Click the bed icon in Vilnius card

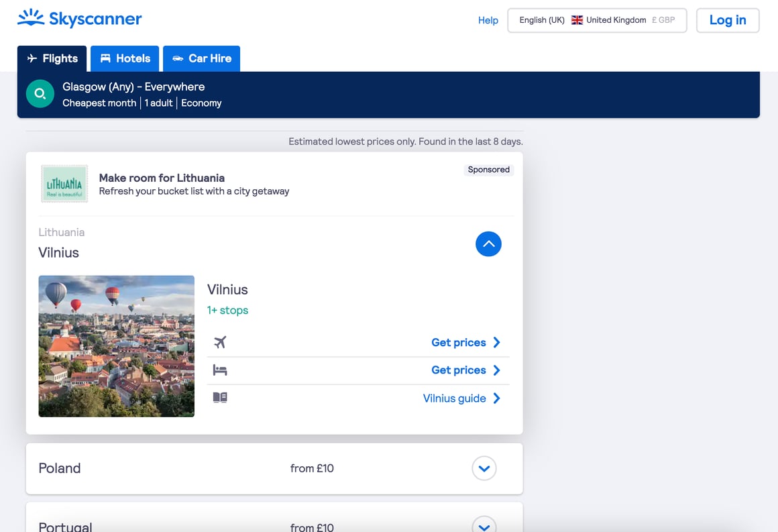click(x=220, y=370)
